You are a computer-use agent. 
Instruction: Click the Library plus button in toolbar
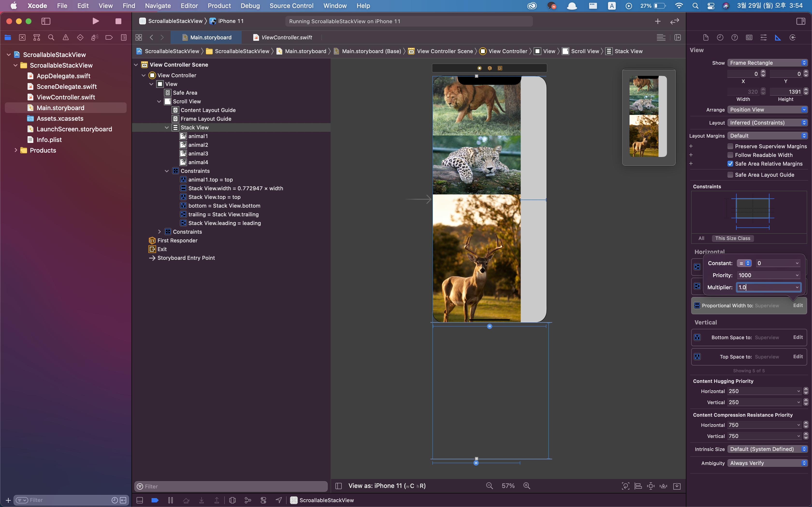coord(658,21)
